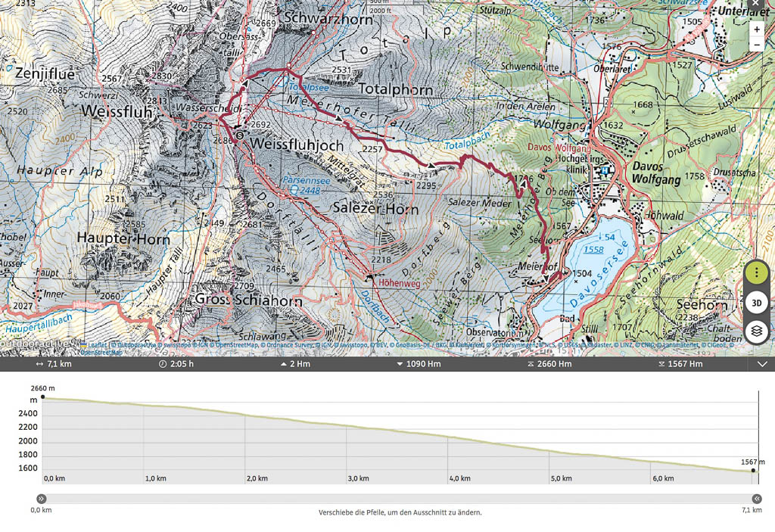Zoom in the map with plus button
This screenshot has height=532, width=775.
(x=757, y=30)
